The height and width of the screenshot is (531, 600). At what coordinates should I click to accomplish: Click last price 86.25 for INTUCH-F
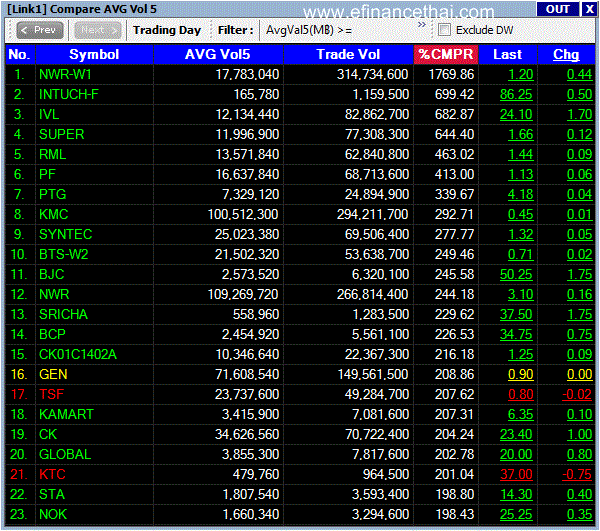click(516, 94)
